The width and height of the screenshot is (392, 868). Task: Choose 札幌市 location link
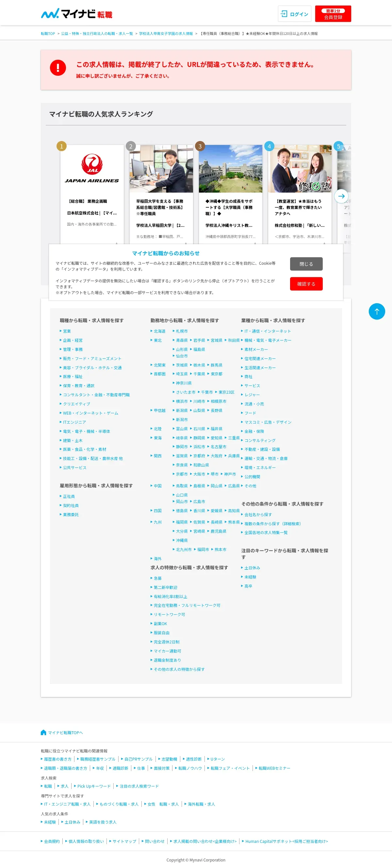tap(182, 331)
